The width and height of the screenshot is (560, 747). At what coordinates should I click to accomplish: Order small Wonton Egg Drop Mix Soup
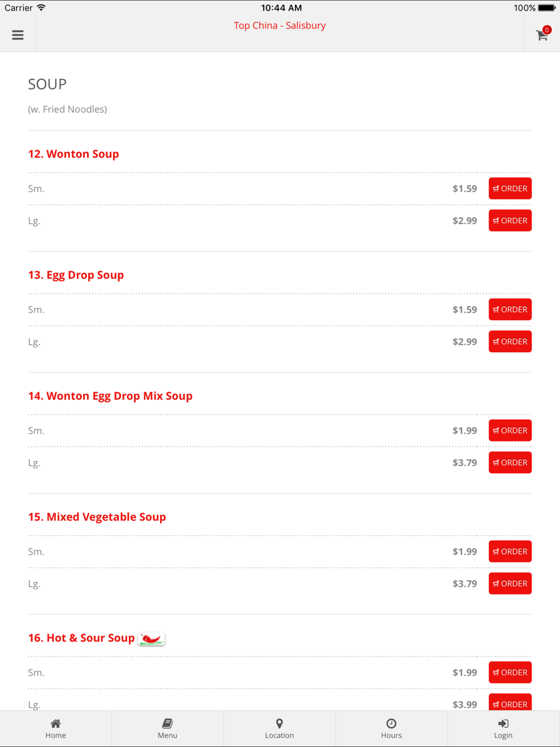tap(510, 431)
